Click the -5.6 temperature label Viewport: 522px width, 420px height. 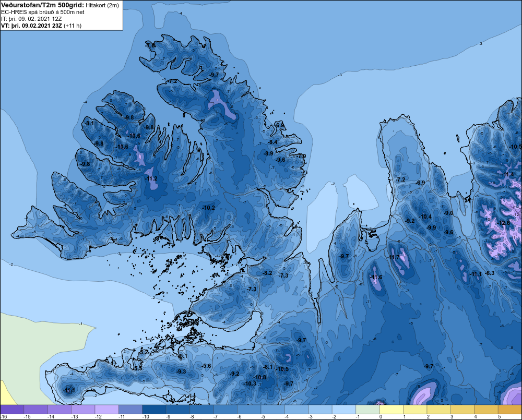point(206,366)
